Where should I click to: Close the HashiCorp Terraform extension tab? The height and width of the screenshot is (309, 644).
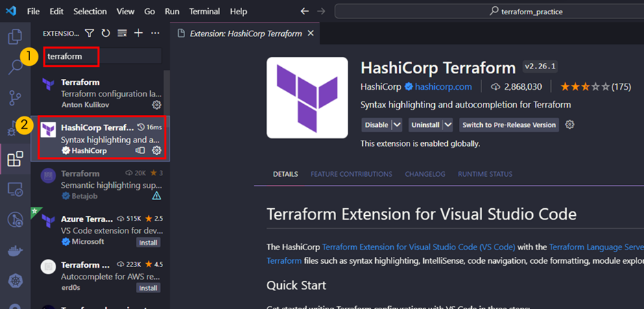pyautogui.click(x=311, y=34)
